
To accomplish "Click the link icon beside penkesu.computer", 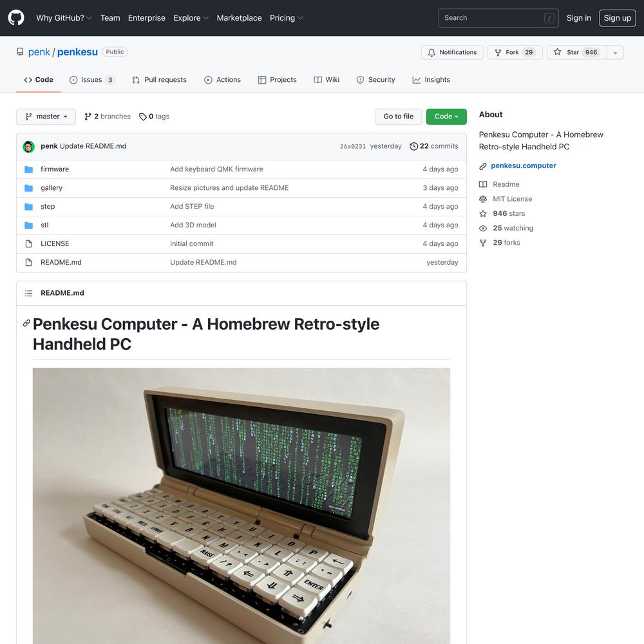I will 483,166.
